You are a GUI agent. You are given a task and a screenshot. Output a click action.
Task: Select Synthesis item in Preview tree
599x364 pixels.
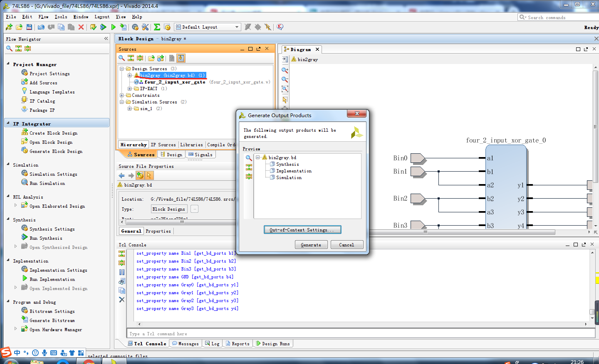[x=287, y=165]
